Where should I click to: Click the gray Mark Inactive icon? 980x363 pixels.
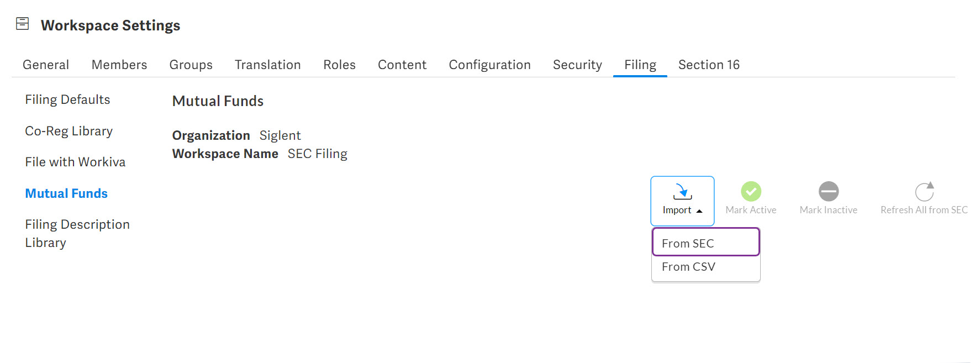click(x=828, y=192)
